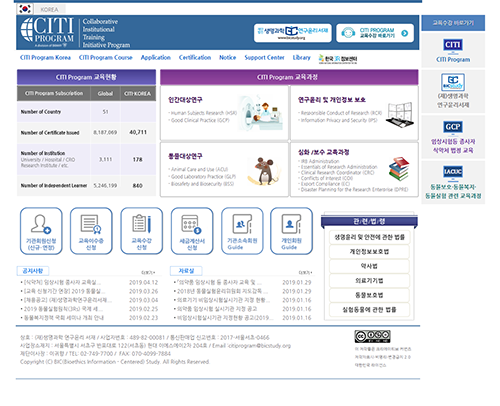Open the Library menu
Screen dimensions: 500x406
(301, 57)
